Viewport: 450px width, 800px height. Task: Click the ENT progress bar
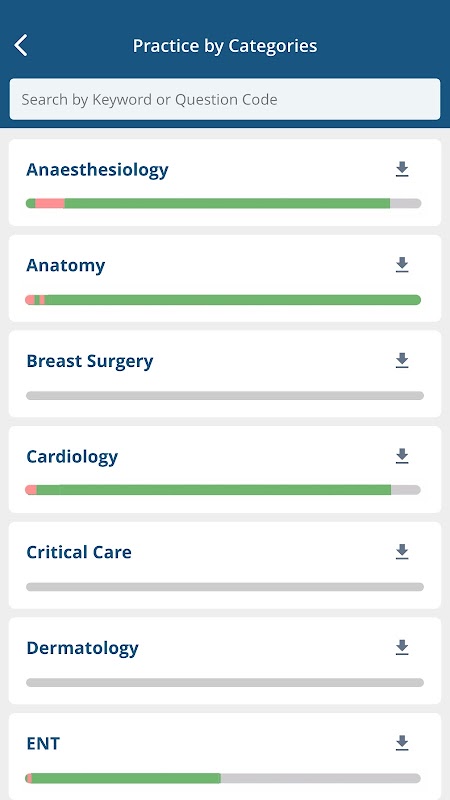click(223, 778)
